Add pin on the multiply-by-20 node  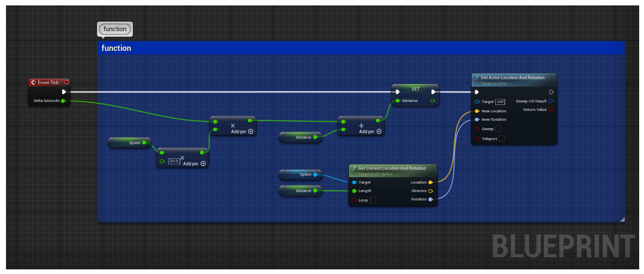click(x=203, y=164)
